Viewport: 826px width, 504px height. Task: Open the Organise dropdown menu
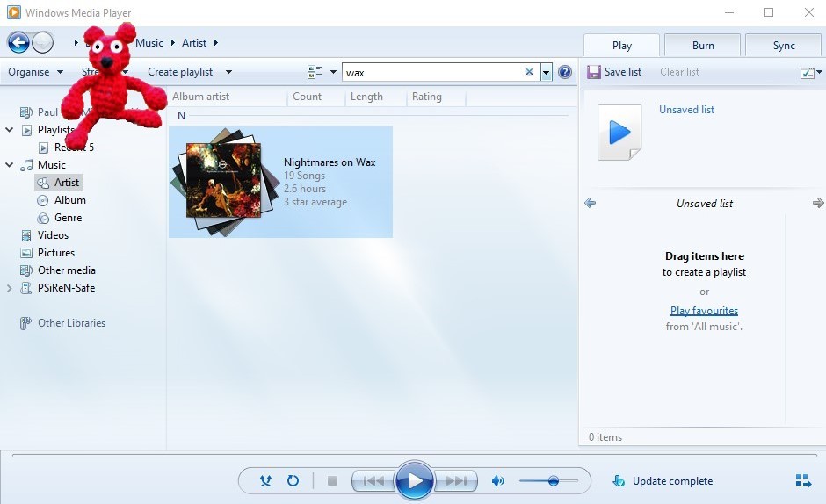pos(35,72)
